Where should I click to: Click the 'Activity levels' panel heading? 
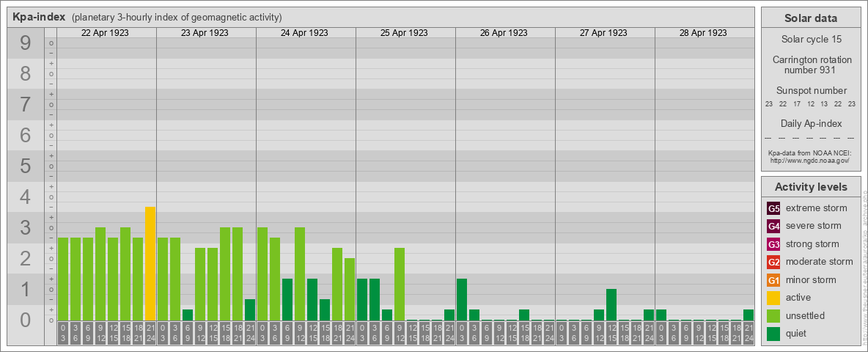click(x=811, y=187)
